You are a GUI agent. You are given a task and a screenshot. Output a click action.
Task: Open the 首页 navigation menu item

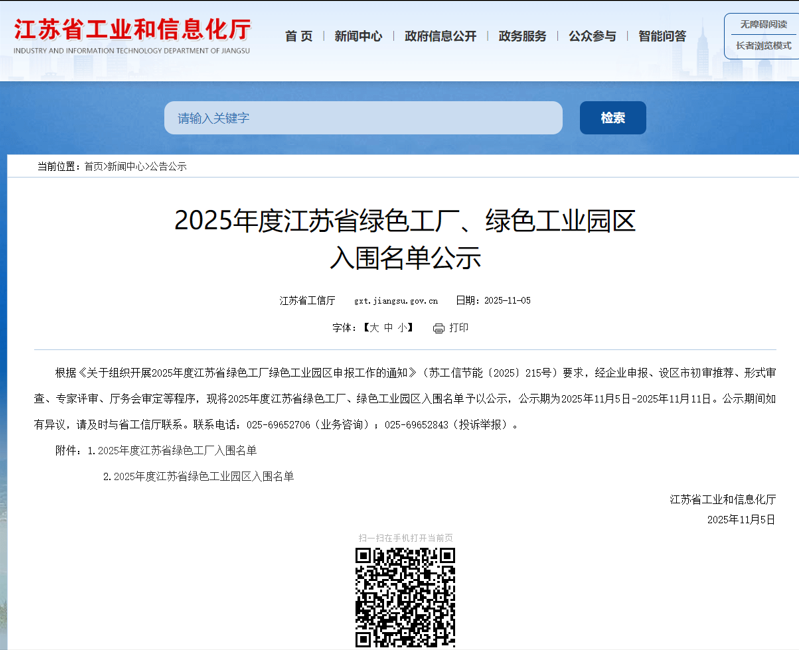(298, 36)
